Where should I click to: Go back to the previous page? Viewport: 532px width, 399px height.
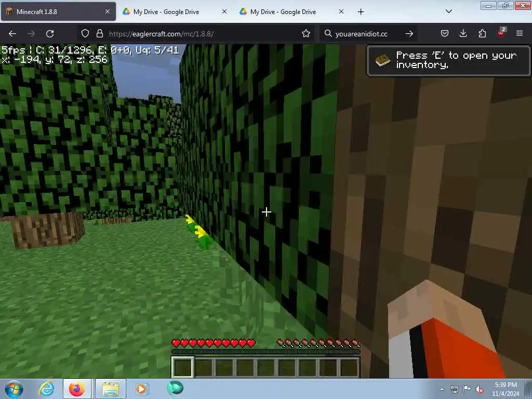pyautogui.click(x=12, y=34)
